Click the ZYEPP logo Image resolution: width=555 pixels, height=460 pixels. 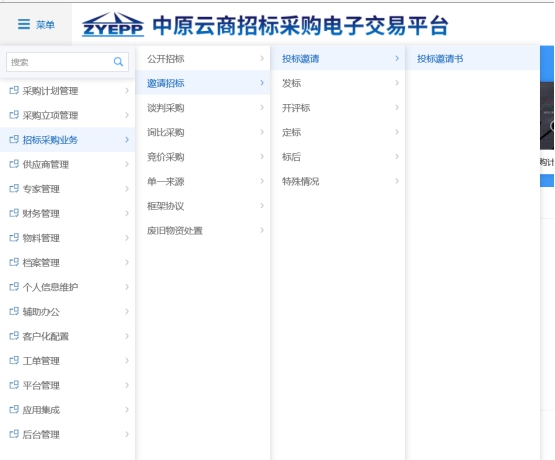[113, 24]
